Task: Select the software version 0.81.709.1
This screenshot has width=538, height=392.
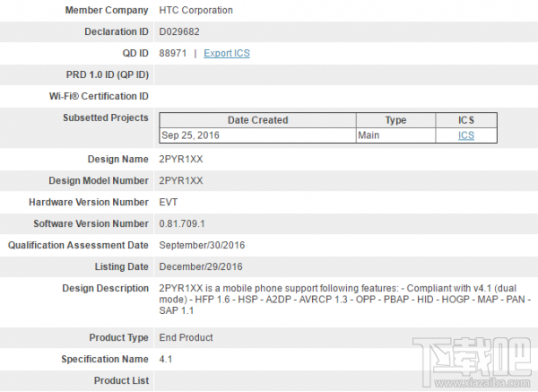Action: coord(182,223)
